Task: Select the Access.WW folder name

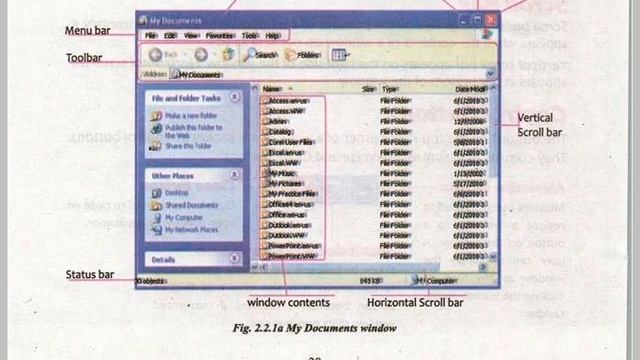Action: [x=288, y=111]
